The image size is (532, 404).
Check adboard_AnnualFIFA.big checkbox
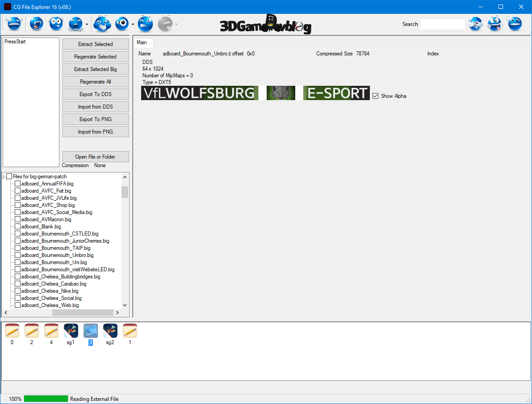pyautogui.click(x=17, y=184)
